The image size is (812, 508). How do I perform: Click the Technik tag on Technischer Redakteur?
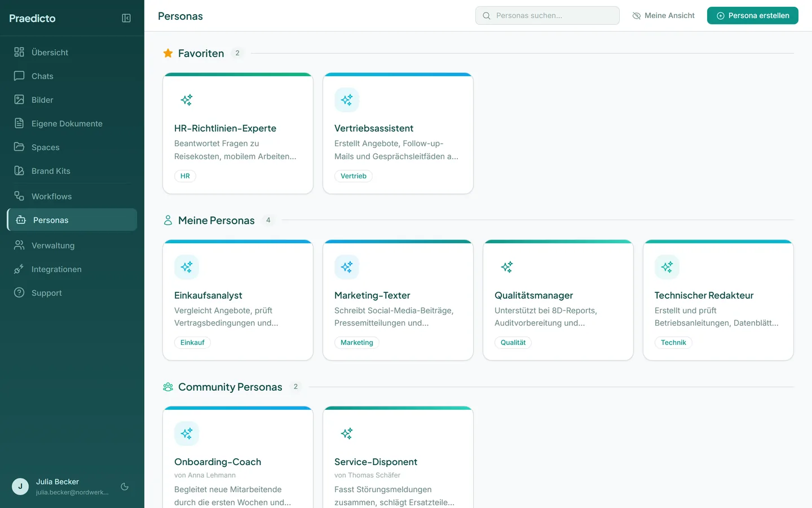pos(673,343)
